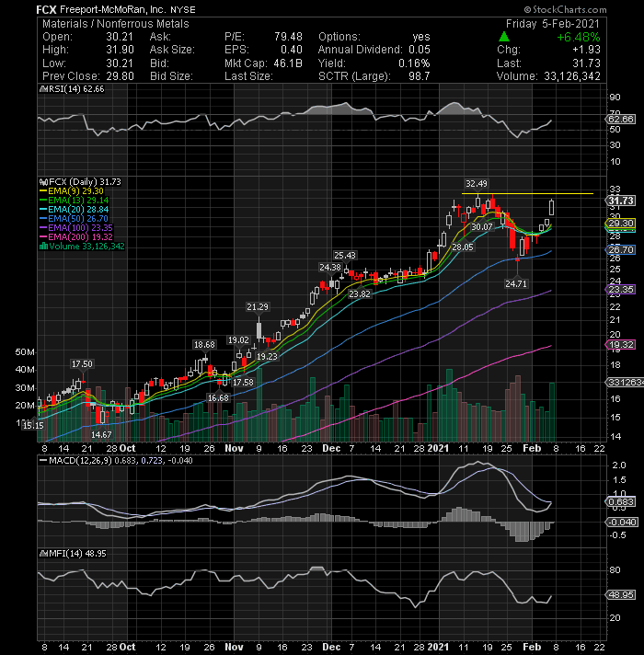Click the 14.67 low annotation near Sep 28
Screen dimensions: 644x655
coord(101,434)
